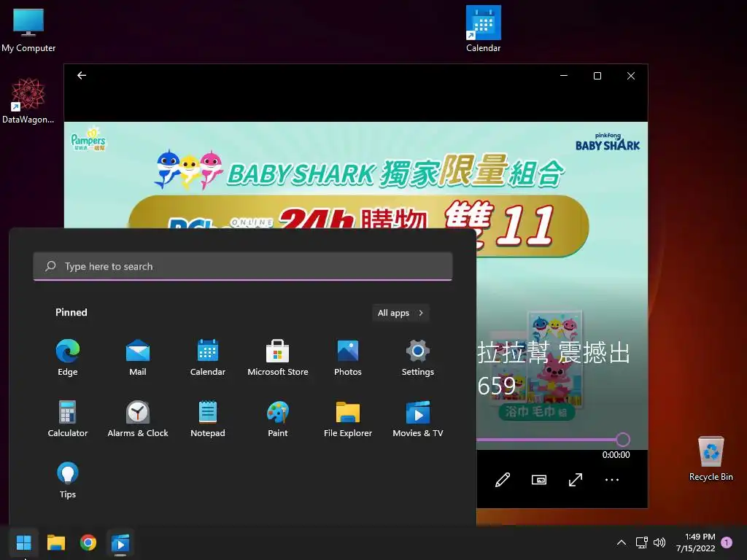Open File Explorer from the taskbar

55,542
